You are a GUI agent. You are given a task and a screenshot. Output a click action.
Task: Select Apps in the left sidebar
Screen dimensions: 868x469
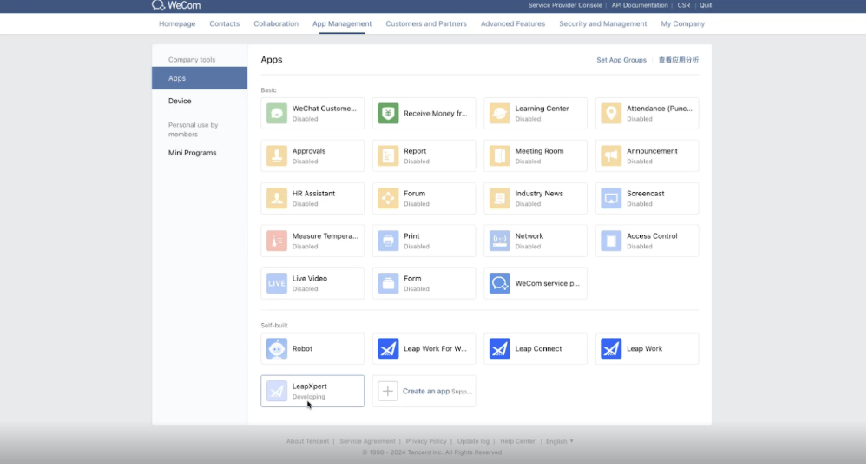click(200, 78)
